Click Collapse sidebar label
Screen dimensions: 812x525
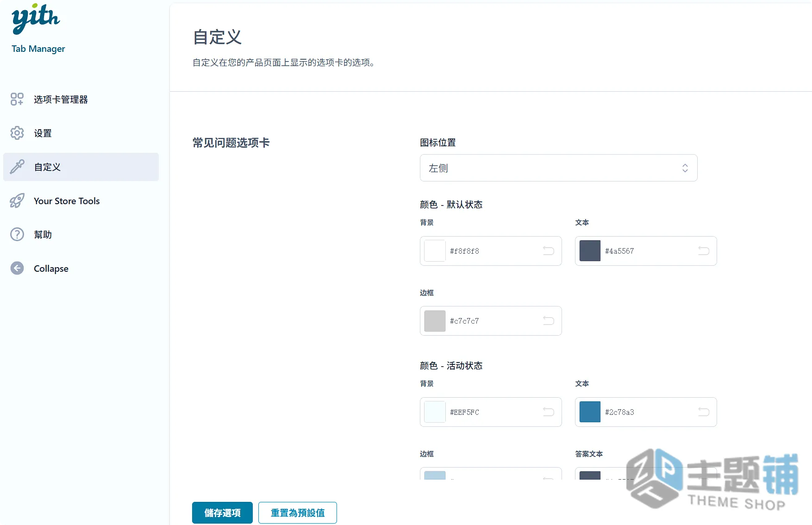point(51,269)
